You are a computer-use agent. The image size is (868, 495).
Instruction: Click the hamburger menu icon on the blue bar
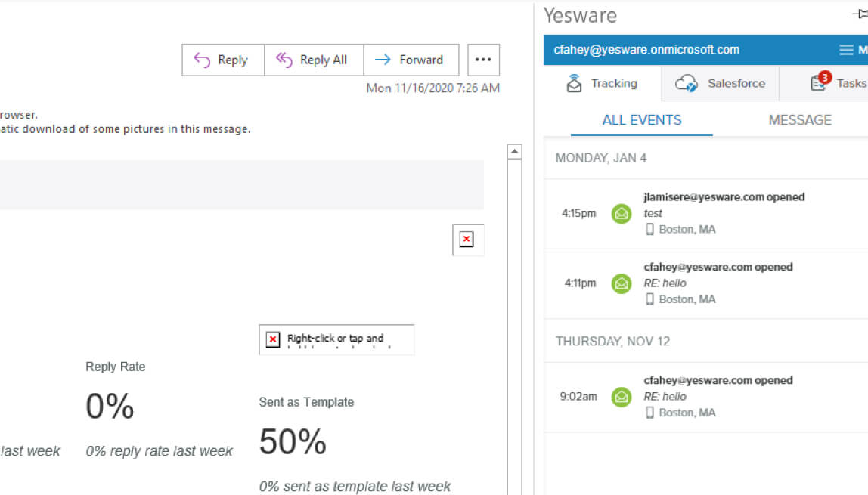(845, 50)
